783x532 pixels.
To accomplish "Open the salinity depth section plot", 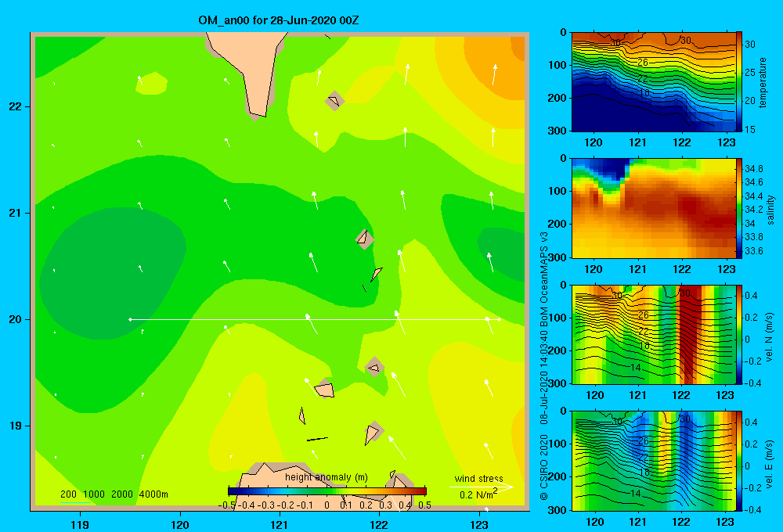I will 654,208.
